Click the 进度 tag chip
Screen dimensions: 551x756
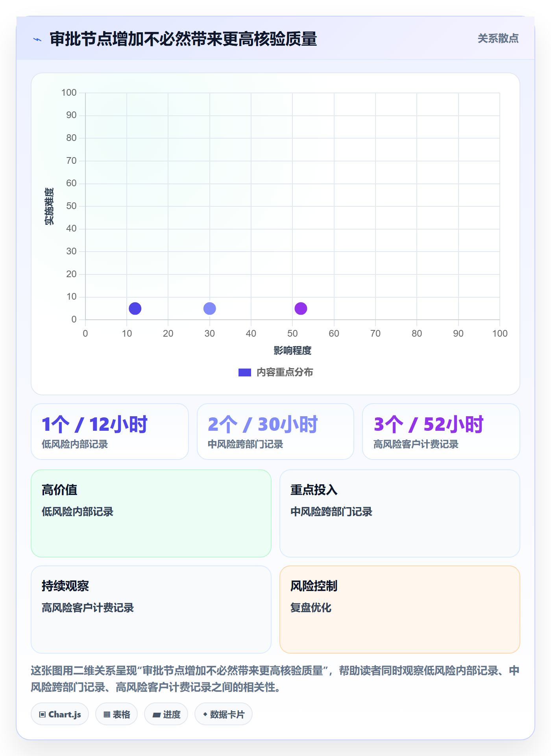[166, 714]
